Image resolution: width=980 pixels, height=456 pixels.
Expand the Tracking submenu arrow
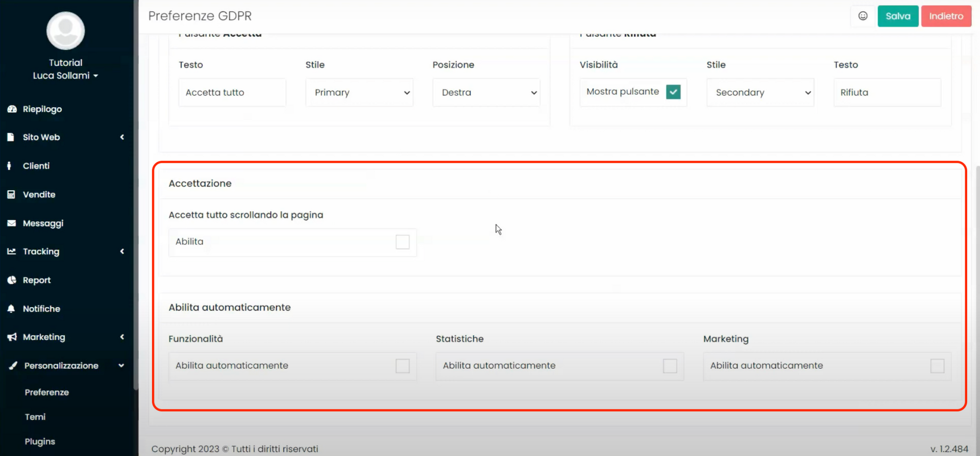122,251
